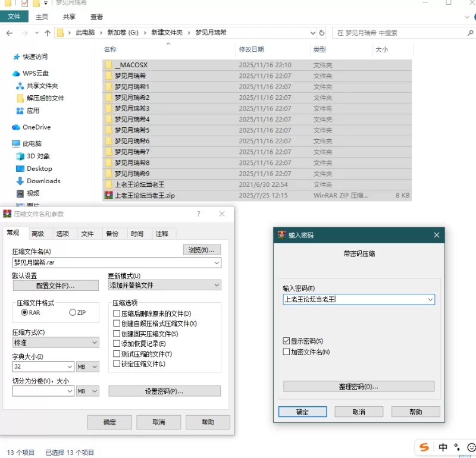Click the Sogou input method S icon

(424, 447)
